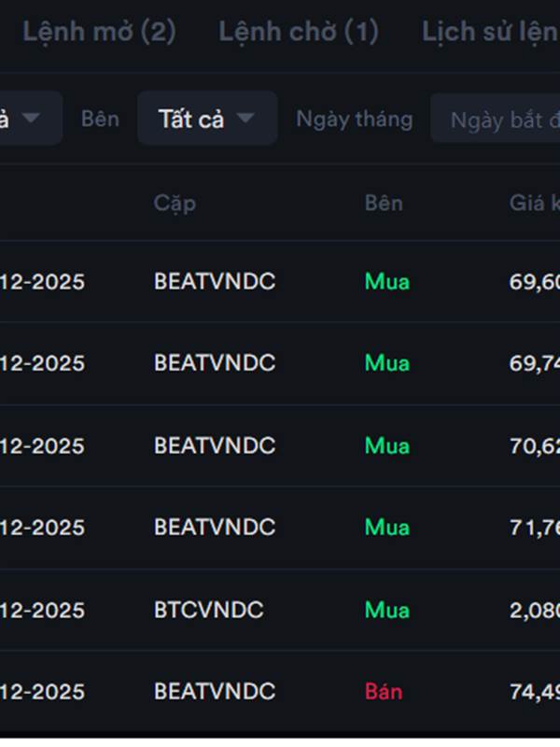Click Mua label in the 70,62 row
The height and width of the screenshot is (747, 560).
[x=386, y=445]
